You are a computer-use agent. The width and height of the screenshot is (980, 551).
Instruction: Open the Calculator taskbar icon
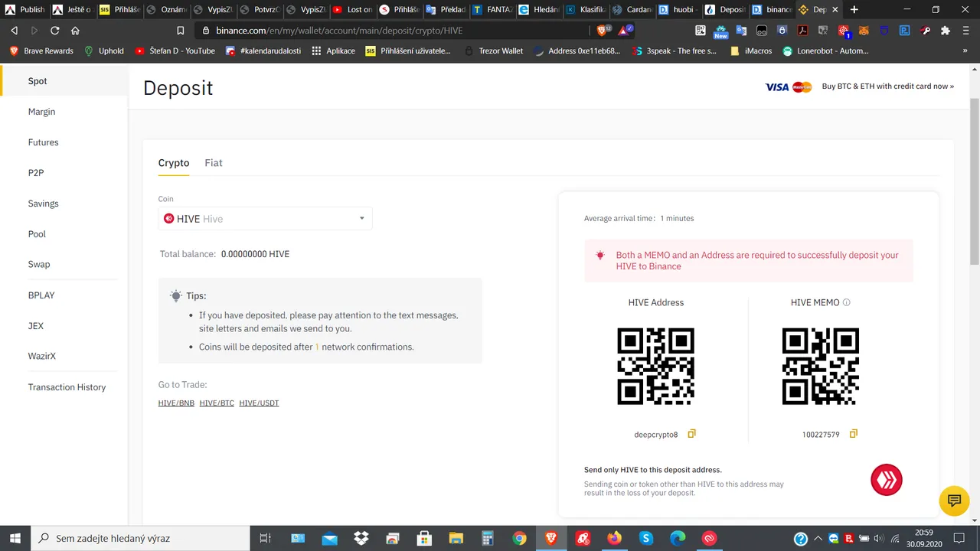[x=488, y=538]
